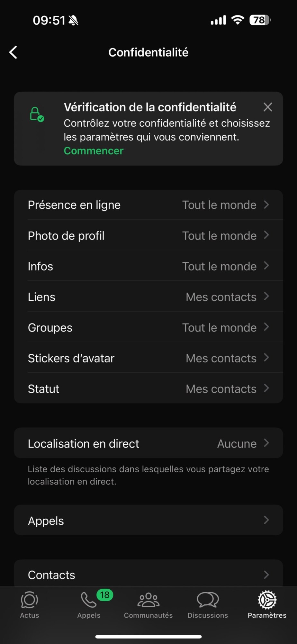The width and height of the screenshot is (297, 644).
Task: Open the Liens privacy setting
Action: point(148,297)
